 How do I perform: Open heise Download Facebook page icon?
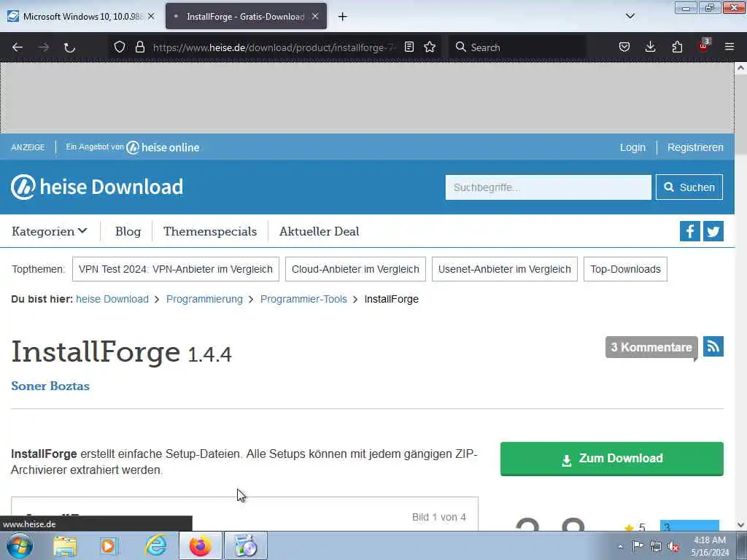[x=689, y=231]
